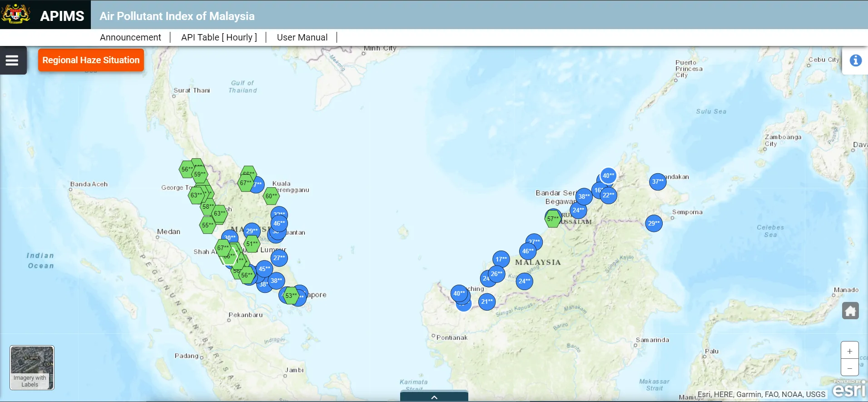868x402 pixels.
Task: Click the Malaysia coat of arms logo
Action: [16, 15]
